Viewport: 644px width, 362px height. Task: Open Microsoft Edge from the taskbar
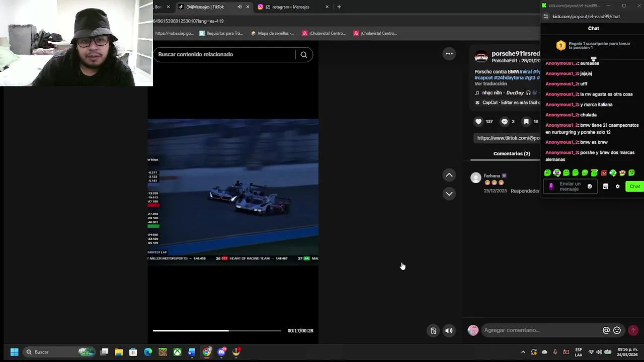coord(148,352)
